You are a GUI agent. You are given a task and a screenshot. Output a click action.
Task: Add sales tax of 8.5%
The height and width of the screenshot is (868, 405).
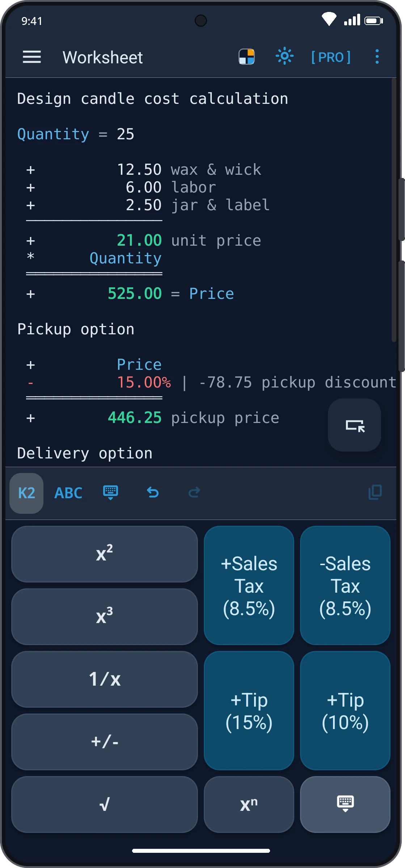coord(249,585)
